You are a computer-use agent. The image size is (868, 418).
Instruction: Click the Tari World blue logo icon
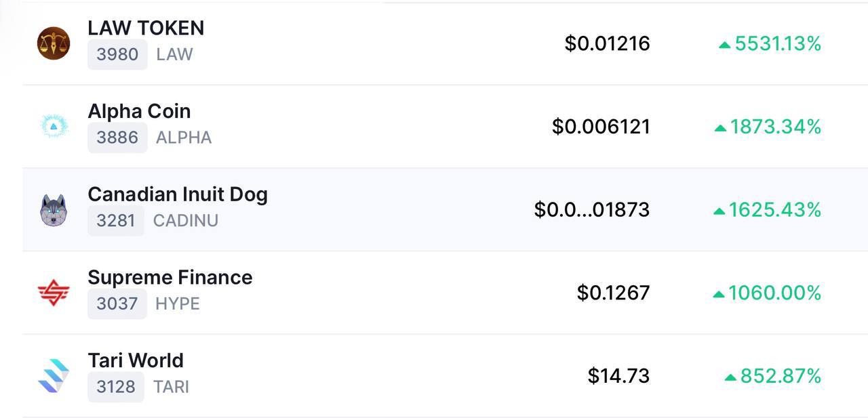click(x=54, y=376)
